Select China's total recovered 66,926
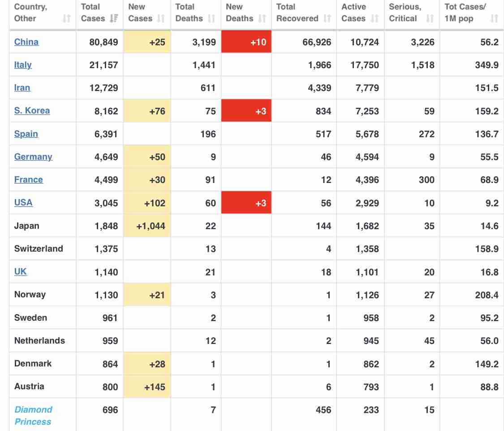This screenshot has width=504, height=431. coord(317,42)
